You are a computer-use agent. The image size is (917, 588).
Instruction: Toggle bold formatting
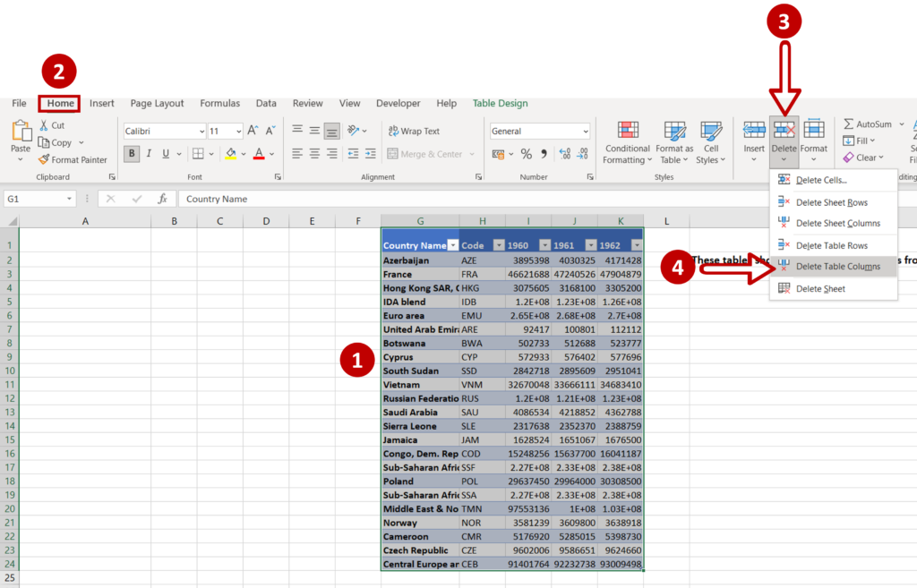click(x=132, y=153)
